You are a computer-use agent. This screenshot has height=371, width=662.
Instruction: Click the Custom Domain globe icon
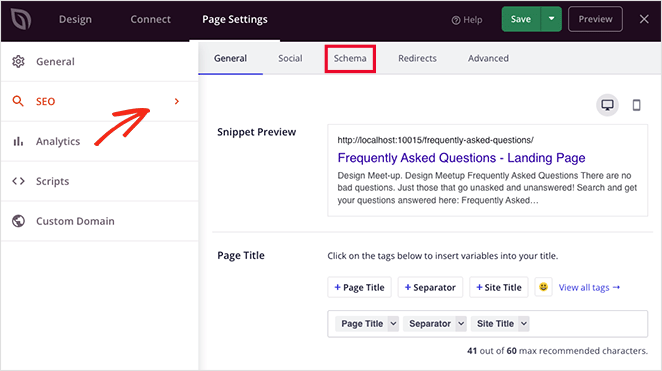tap(18, 221)
